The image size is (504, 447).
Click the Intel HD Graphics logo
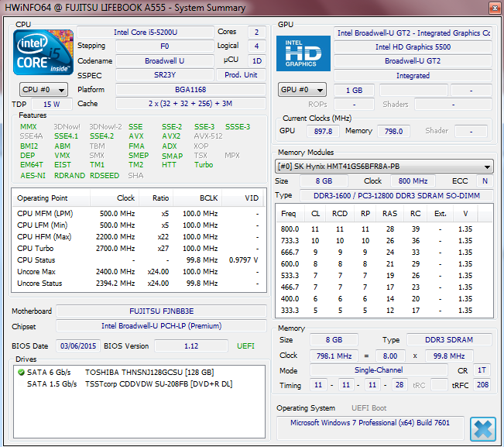[303, 53]
